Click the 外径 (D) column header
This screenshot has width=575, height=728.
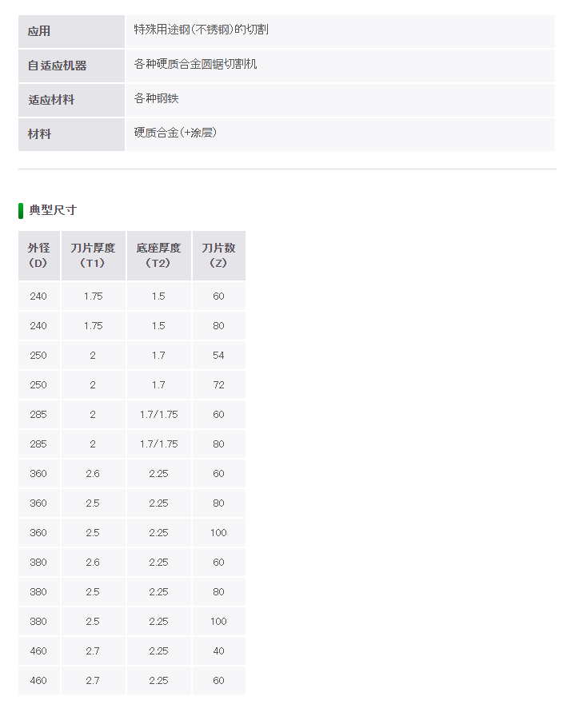(x=39, y=256)
